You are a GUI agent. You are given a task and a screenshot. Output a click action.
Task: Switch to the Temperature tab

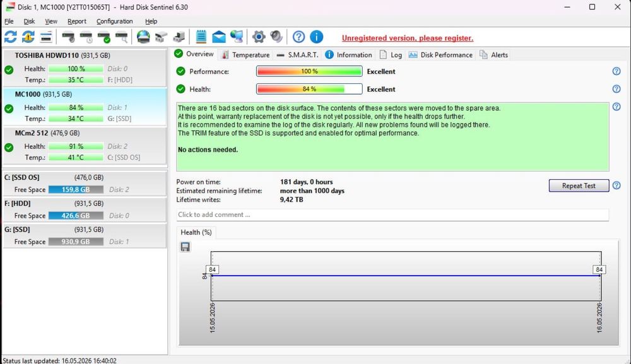(245, 55)
